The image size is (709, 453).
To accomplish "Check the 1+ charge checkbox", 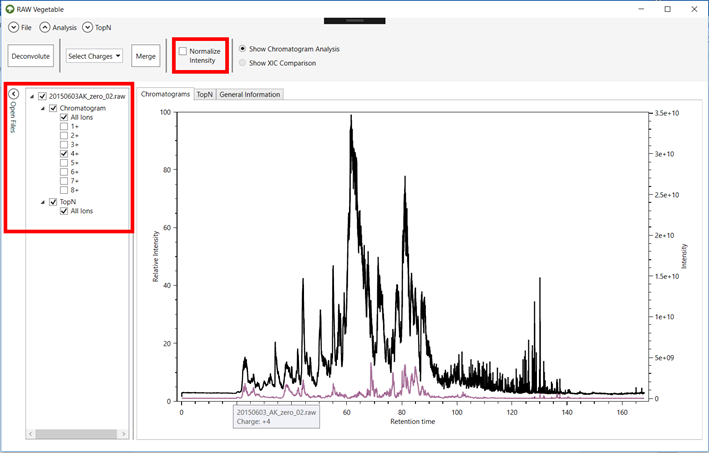I will (64, 126).
